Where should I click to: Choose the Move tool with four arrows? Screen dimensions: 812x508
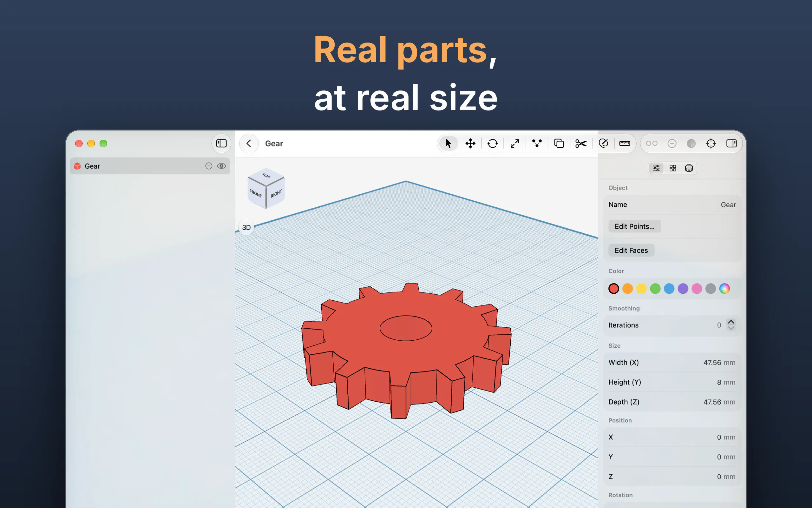click(470, 144)
